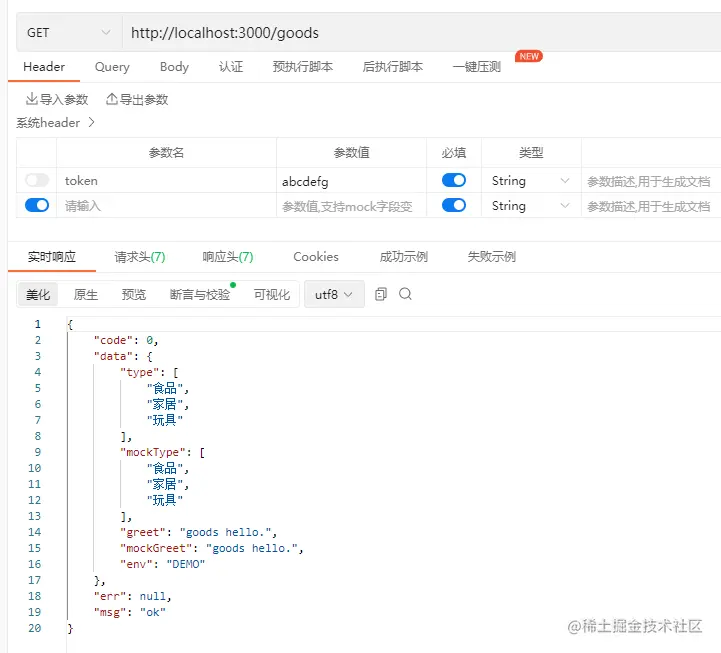
Task: Select the 原生 response view
Action: point(86,294)
